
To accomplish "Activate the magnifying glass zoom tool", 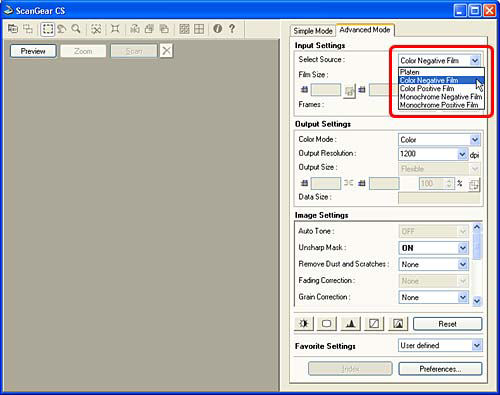I will (x=76, y=29).
